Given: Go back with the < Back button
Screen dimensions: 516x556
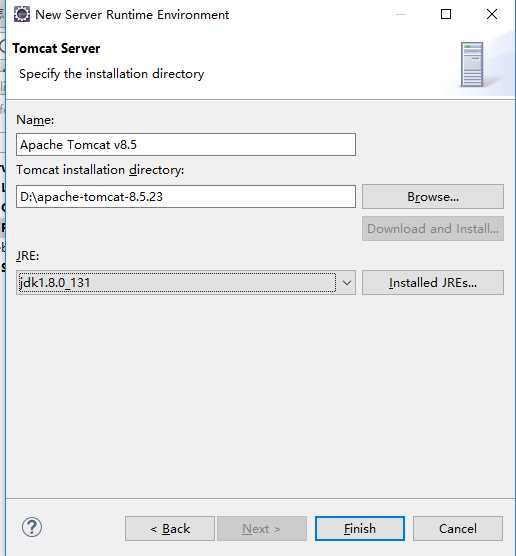Looking at the screenshot, I should pyautogui.click(x=170, y=529).
